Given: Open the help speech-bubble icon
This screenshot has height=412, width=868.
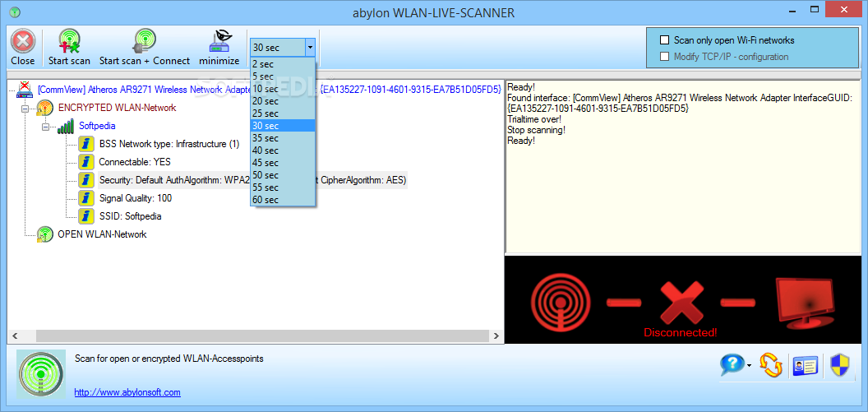Looking at the screenshot, I should tap(732, 366).
